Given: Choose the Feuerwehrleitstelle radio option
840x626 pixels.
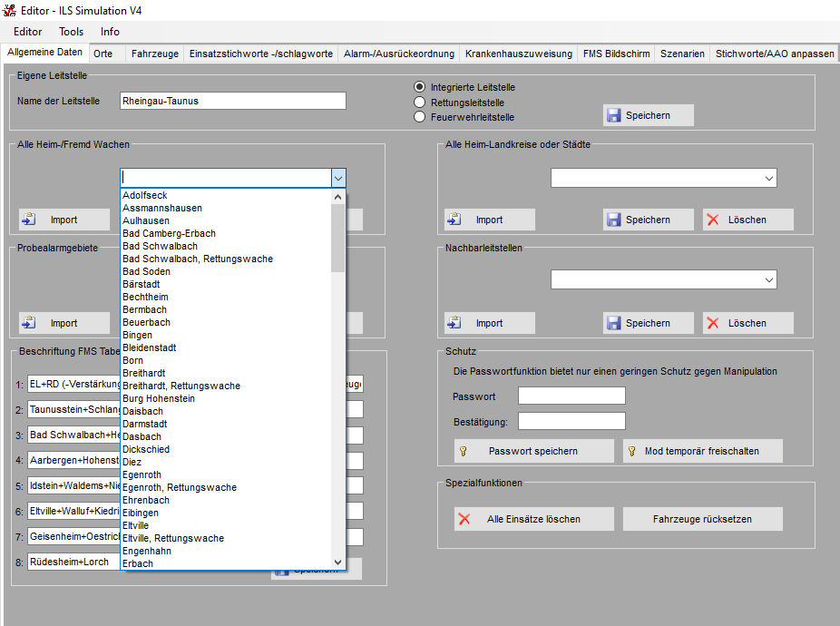Looking at the screenshot, I should tap(420, 117).
